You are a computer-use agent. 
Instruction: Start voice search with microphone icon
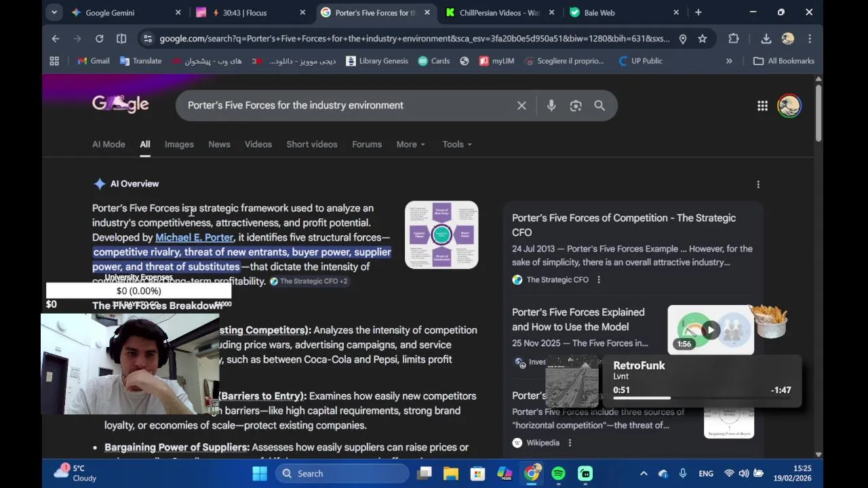[x=551, y=106]
